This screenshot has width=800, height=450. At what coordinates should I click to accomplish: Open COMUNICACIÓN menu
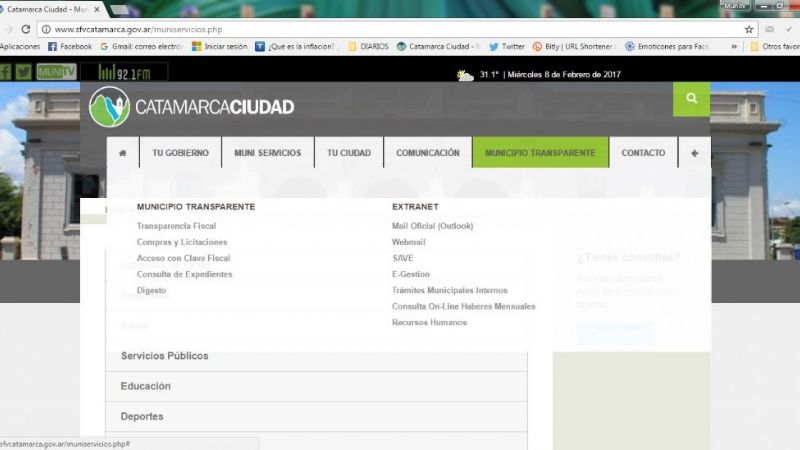(x=428, y=153)
